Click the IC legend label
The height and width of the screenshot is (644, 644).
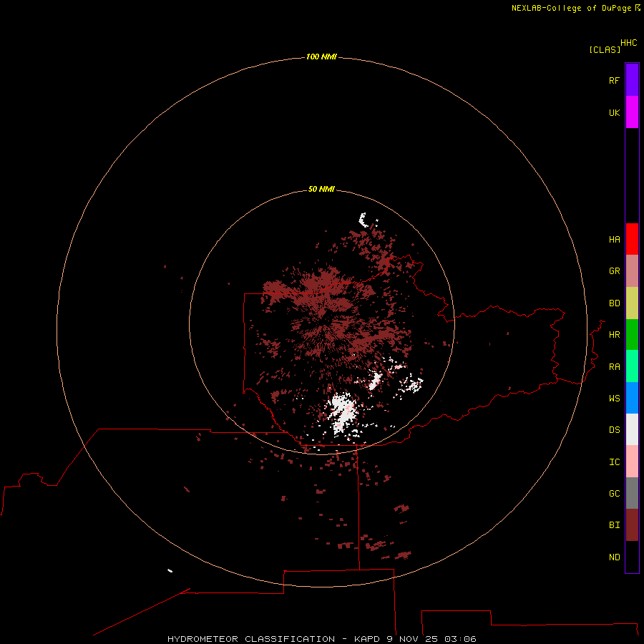pyautogui.click(x=614, y=462)
